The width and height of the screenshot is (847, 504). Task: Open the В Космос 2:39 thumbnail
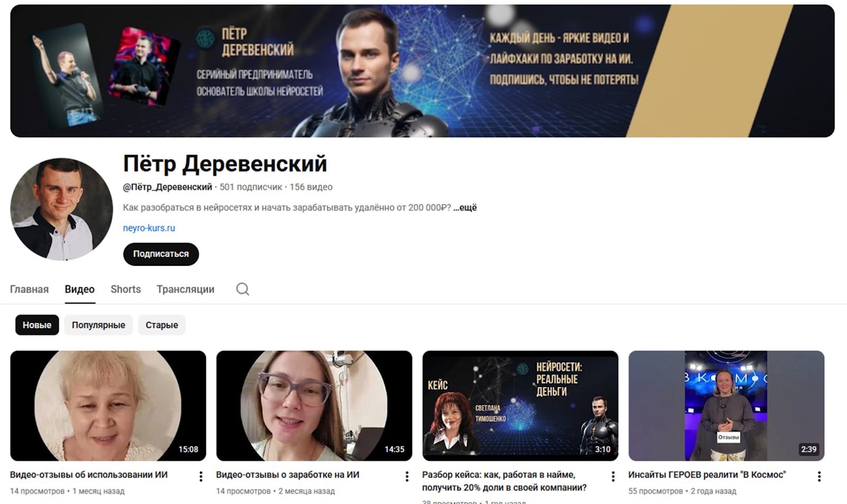click(726, 406)
